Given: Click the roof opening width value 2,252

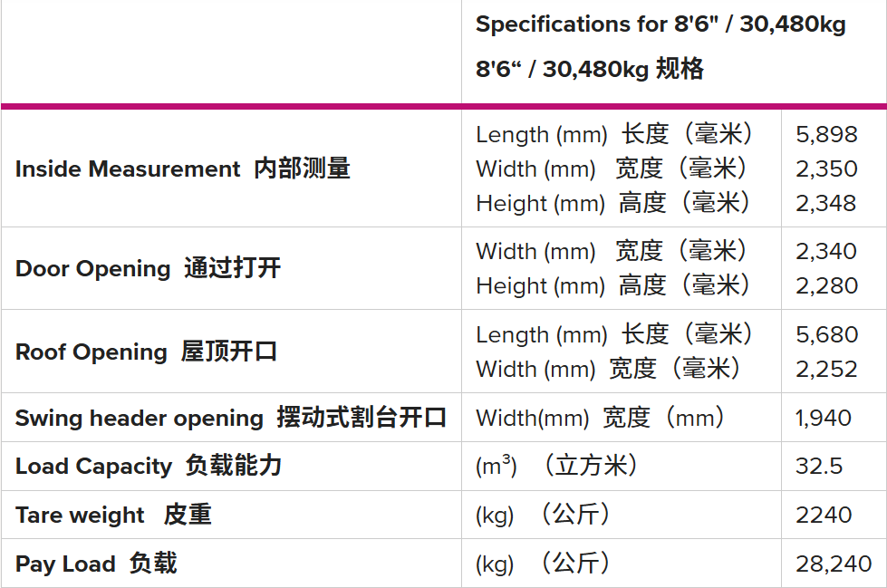Looking at the screenshot, I should (x=826, y=369).
